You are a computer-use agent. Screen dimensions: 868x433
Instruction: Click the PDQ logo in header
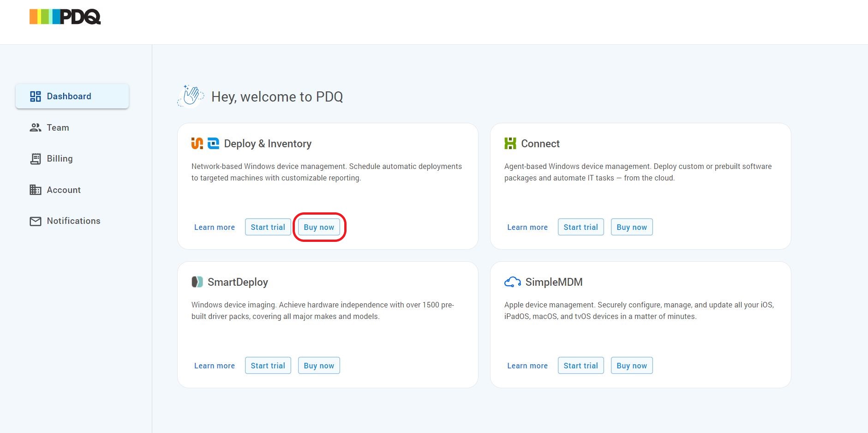click(x=65, y=17)
